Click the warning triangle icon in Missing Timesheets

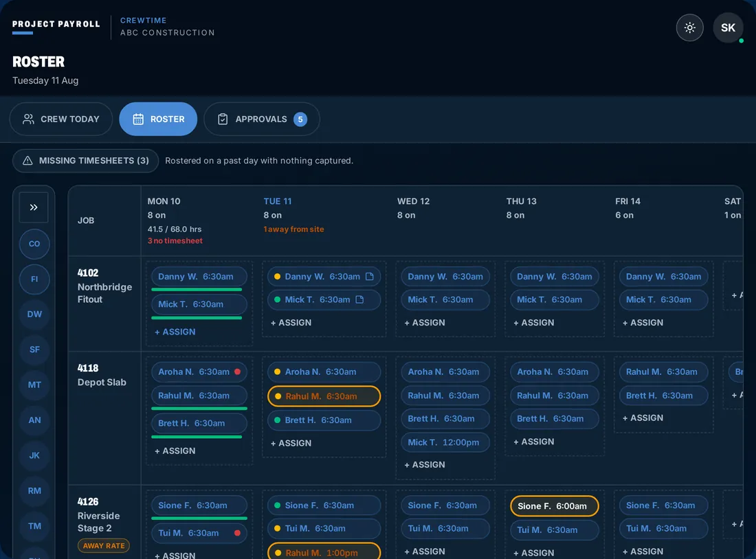27,161
